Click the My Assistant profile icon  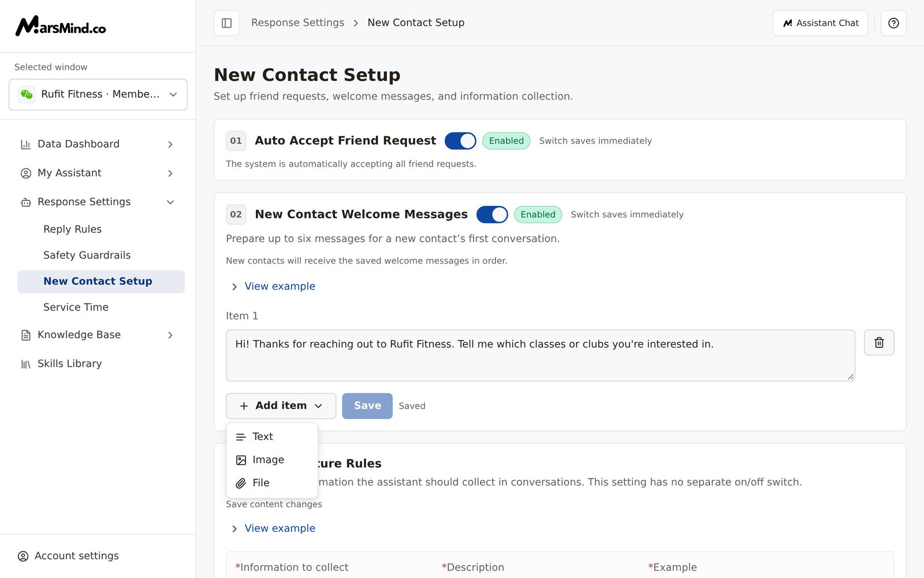coord(26,173)
